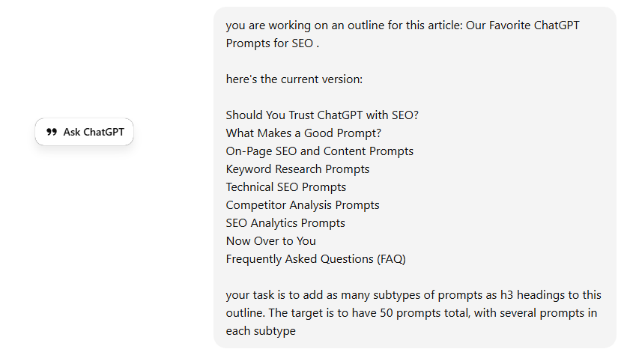
Task: Click the "SEO Analytics Prompts" line
Action: [285, 223]
